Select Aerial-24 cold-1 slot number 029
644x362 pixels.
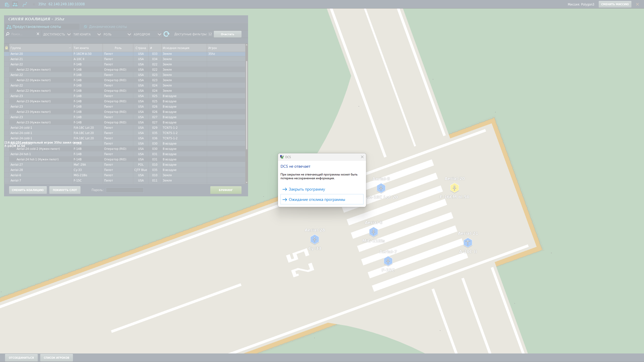[125, 128]
